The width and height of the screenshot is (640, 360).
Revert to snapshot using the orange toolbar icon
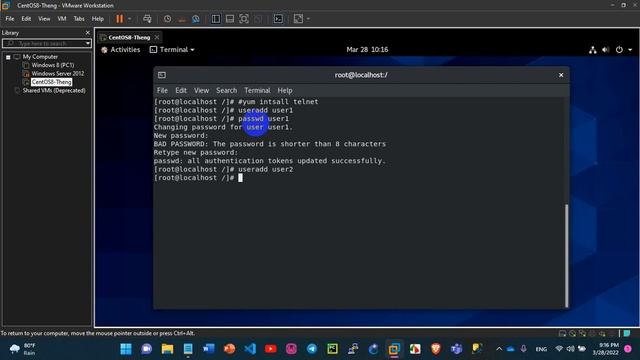click(182, 19)
